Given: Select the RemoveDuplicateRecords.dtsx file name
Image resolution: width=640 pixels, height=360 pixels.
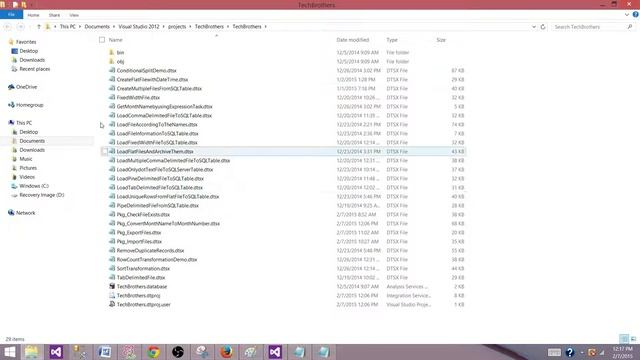Looking at the screenshot, I should pos(150,250).
